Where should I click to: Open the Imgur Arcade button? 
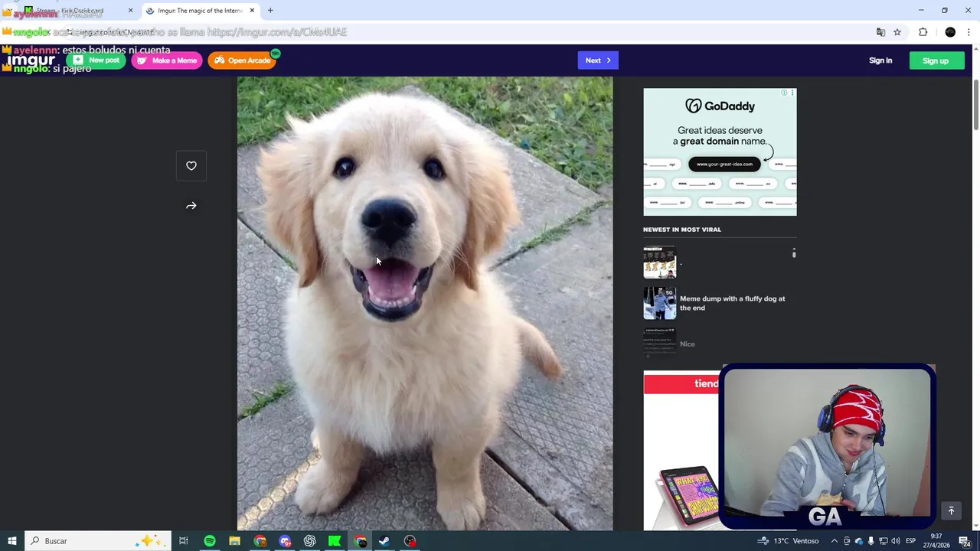point(242,60)
